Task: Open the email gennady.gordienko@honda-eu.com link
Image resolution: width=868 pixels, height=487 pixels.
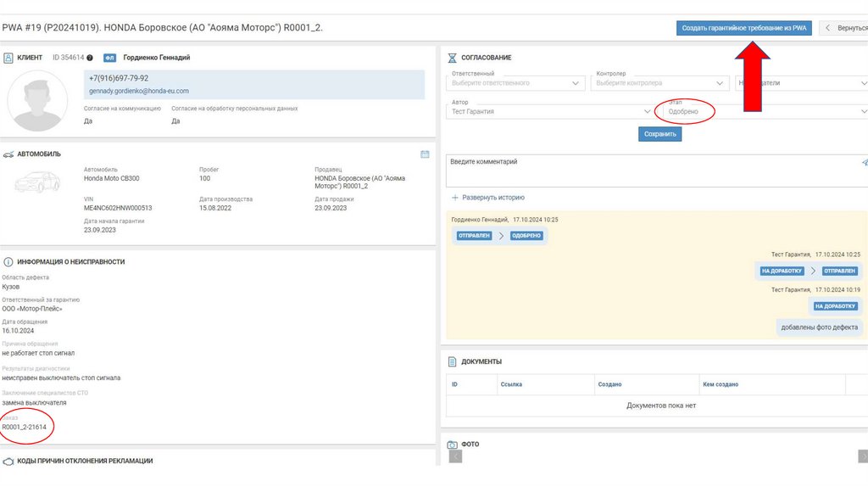Action: pyautogui.click(x=139, y=92)
